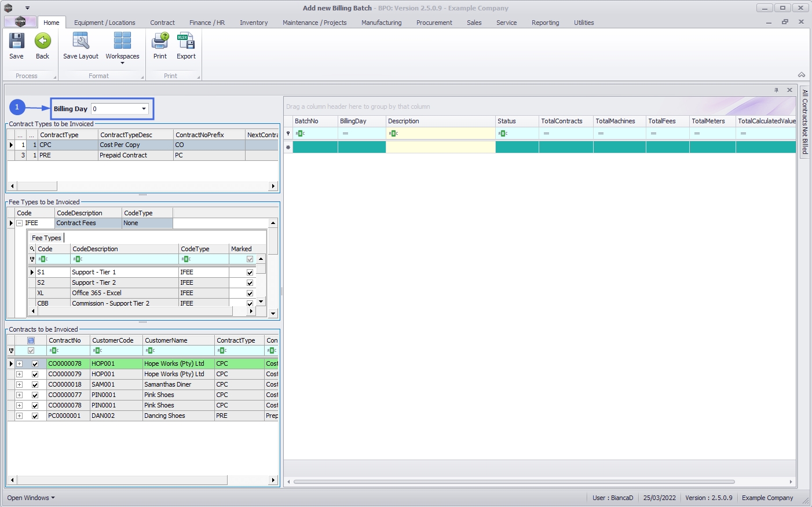Toggle Marked checkbox for Support - Tier 1
This screenshot has height=507, width=812.
coord(250,273)
